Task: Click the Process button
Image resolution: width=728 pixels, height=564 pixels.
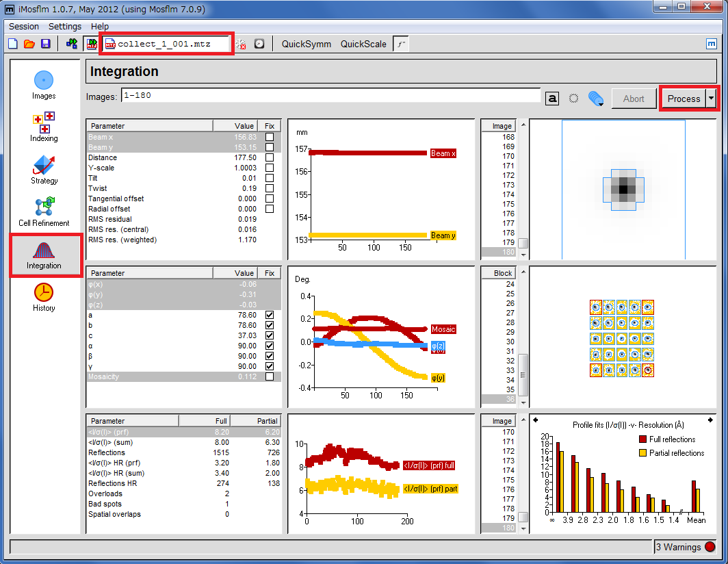Action: coord(684,99)
